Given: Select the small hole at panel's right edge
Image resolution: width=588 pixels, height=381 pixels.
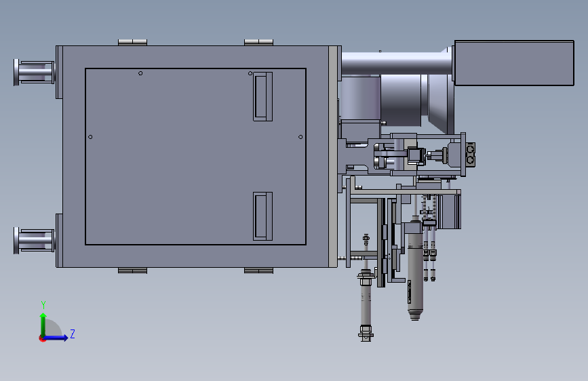Looking at the screenshot, I should click(x=300, y=137).
